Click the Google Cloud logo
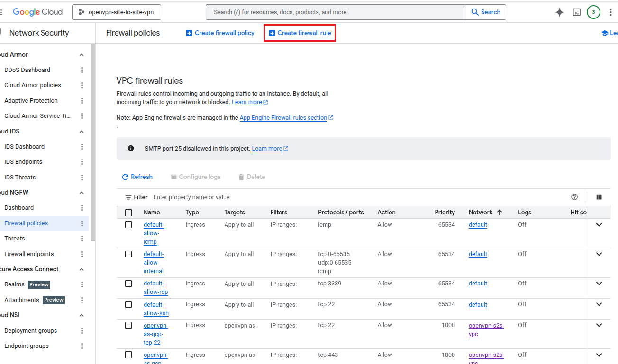Image resolution: width=618 pixels, height=364 pixels. point(38,12)
